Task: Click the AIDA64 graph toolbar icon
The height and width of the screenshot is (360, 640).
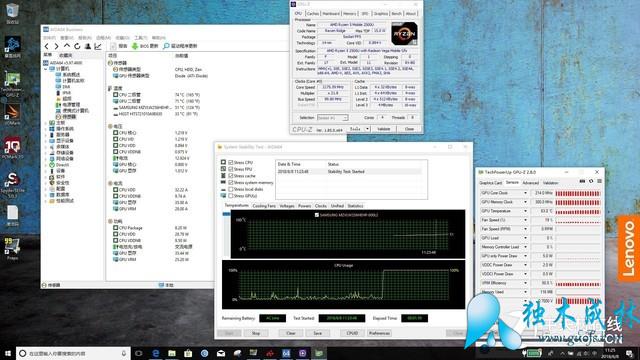Action: [98, 46]
